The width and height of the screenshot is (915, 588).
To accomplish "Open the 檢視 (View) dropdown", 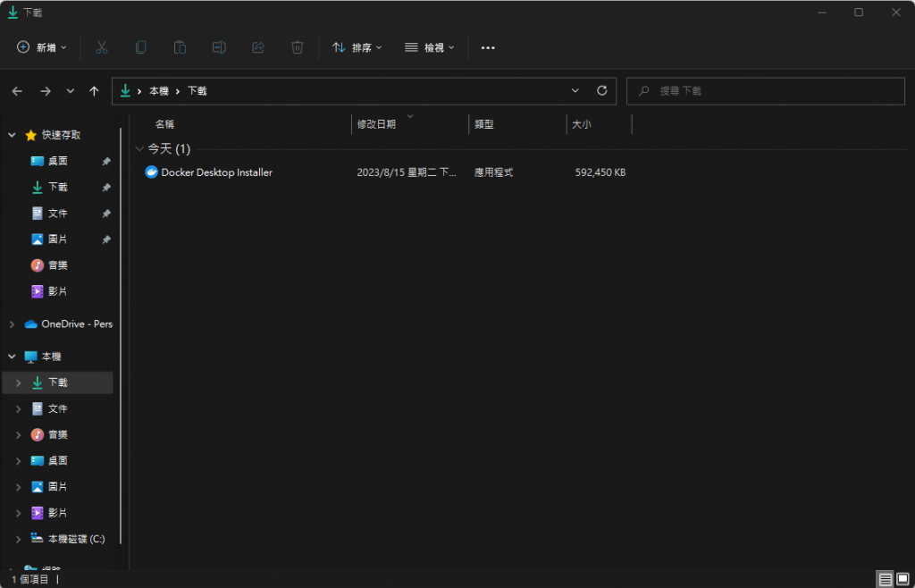I will (430, 47).
